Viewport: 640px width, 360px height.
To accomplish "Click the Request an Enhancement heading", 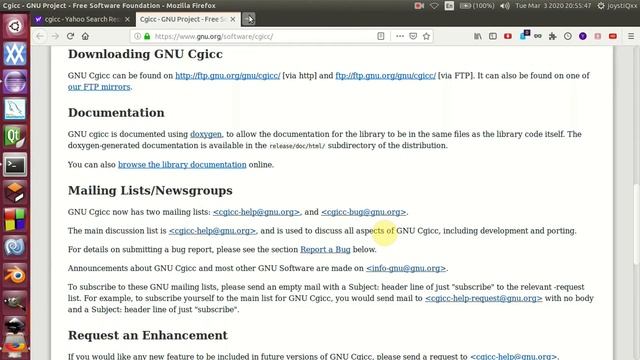I will tap(148, 335).
